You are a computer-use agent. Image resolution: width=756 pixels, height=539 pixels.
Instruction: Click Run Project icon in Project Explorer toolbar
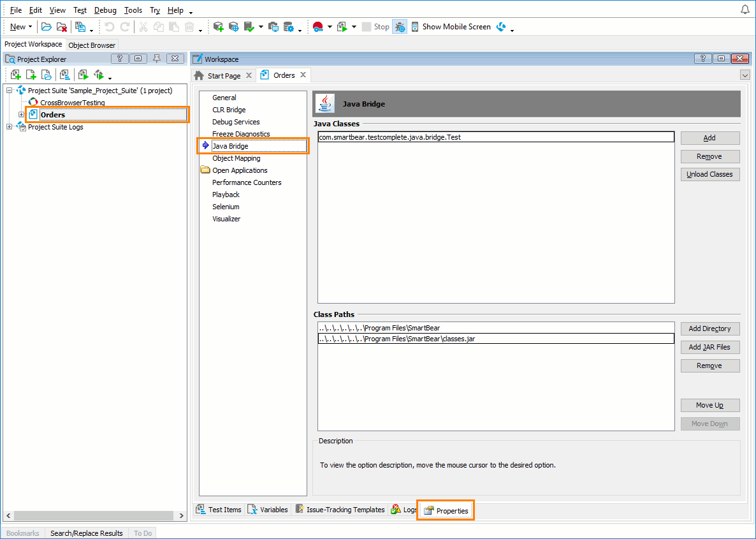(x=84, y=75)
